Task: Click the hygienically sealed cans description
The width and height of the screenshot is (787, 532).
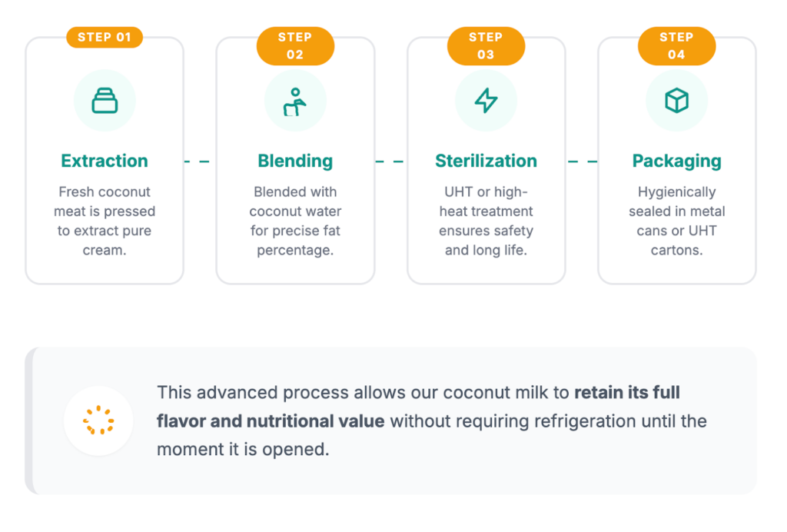Action: 676,221
